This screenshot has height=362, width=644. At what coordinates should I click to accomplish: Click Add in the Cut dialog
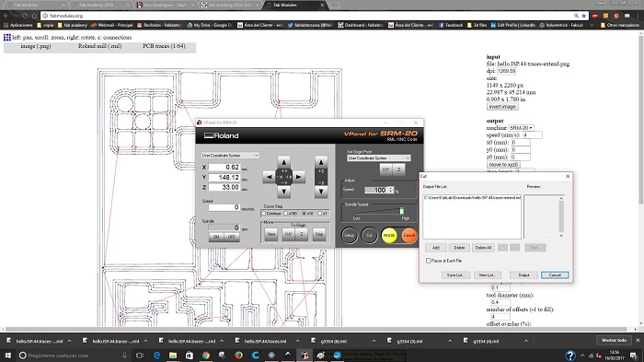[x=436, y=248]
